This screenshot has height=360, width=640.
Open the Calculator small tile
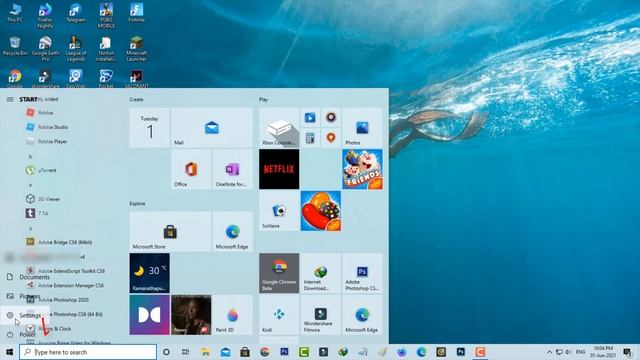tap(310, 138)
